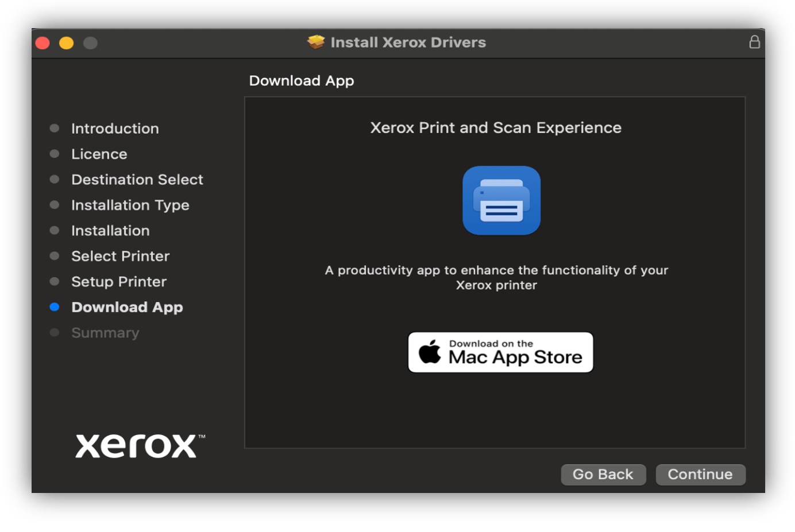Click the Continue button

[700, 474]
